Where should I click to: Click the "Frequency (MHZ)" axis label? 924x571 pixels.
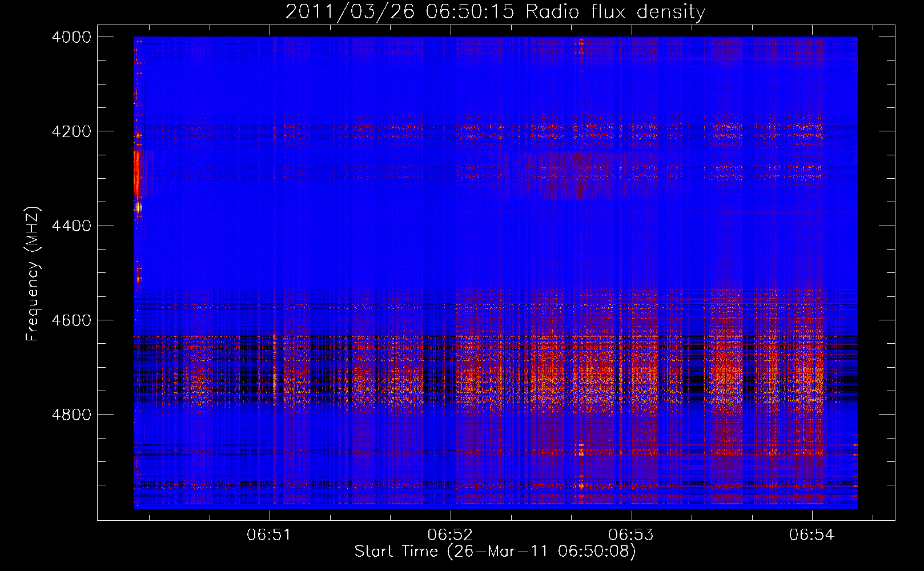coord(33,274)
